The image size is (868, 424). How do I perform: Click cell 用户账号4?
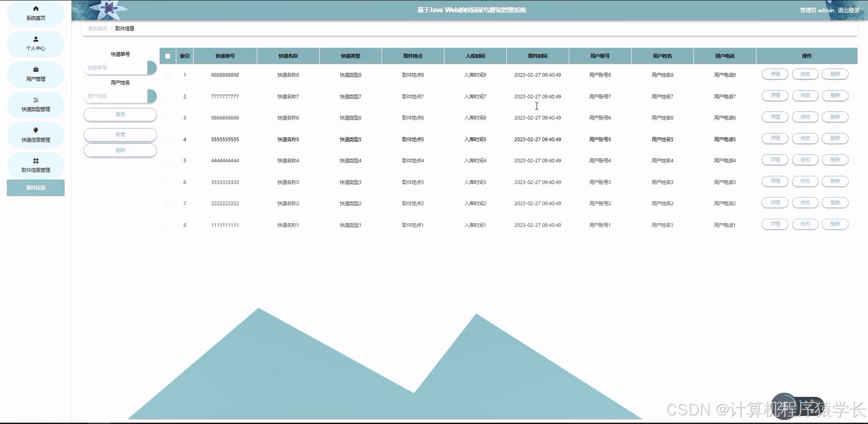[x=600, y=161]
